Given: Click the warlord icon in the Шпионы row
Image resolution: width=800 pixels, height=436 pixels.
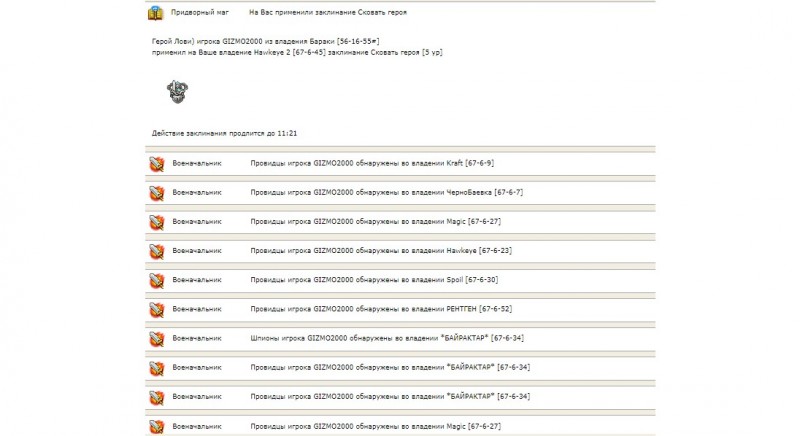Looking at the screenshot, I should click(x=155, y=338).
